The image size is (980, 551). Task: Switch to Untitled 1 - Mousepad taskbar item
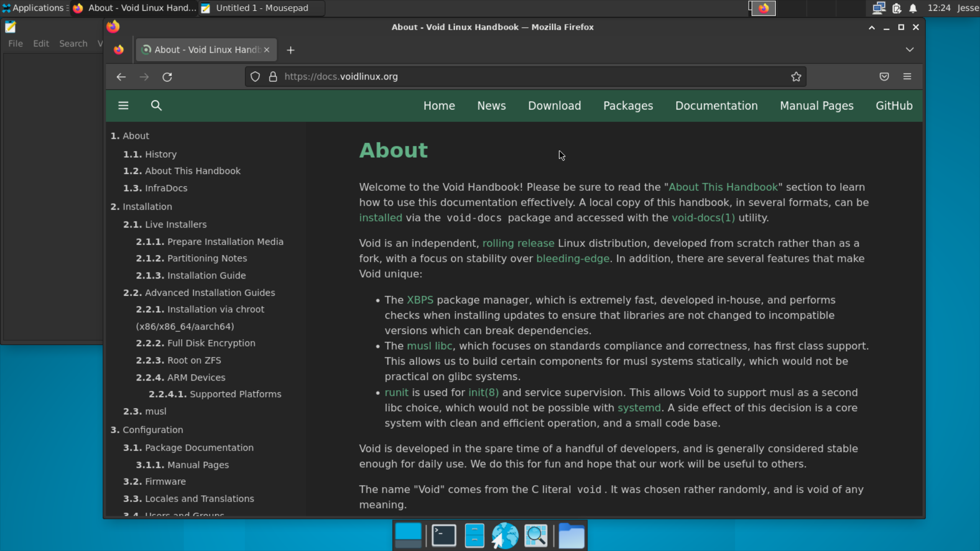tap(261, 8)
